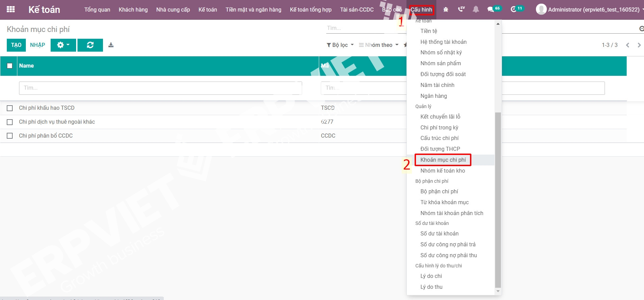This screenshot has height=300, width=644.
Task: Select checkbox for Chi phí phân bổ CCDC
Action: [x=10, y=136]
